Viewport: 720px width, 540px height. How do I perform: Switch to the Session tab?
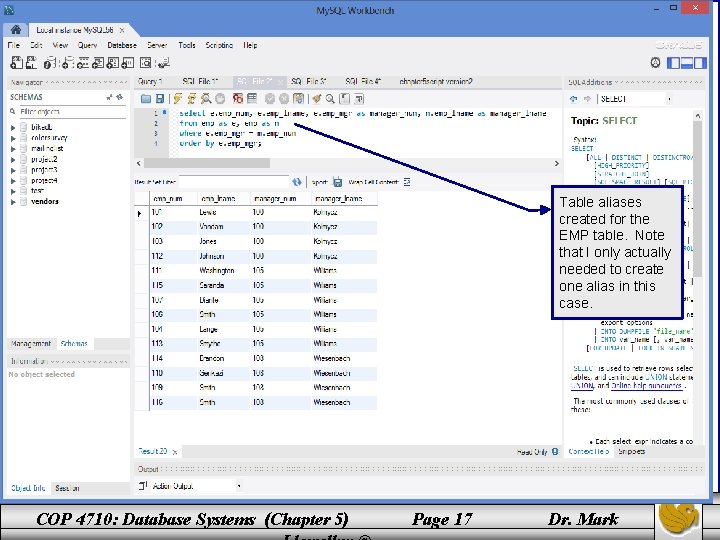[67, 488]
